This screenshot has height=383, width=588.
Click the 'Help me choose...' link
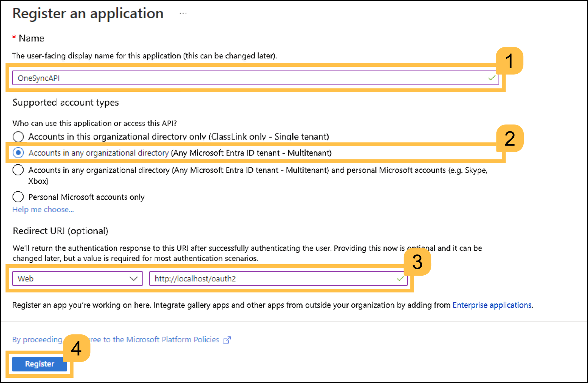43,209
